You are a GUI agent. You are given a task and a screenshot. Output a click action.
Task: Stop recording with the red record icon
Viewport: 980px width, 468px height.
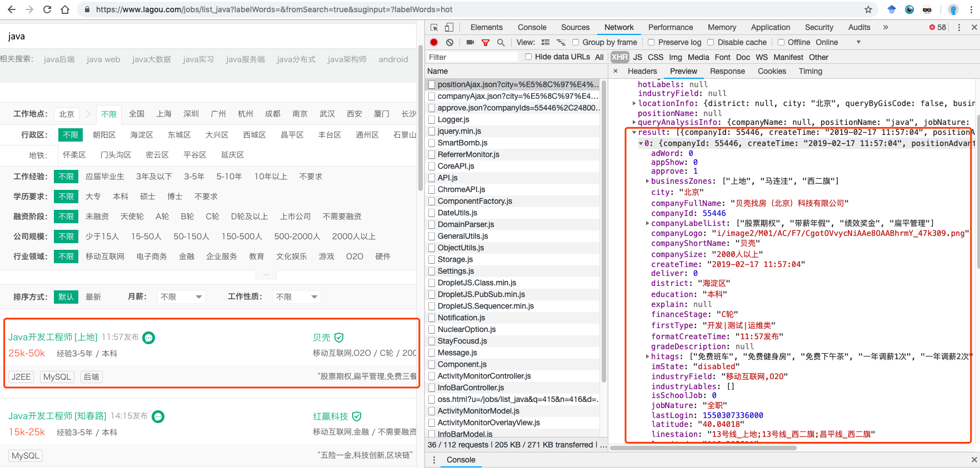pos(434,42)
